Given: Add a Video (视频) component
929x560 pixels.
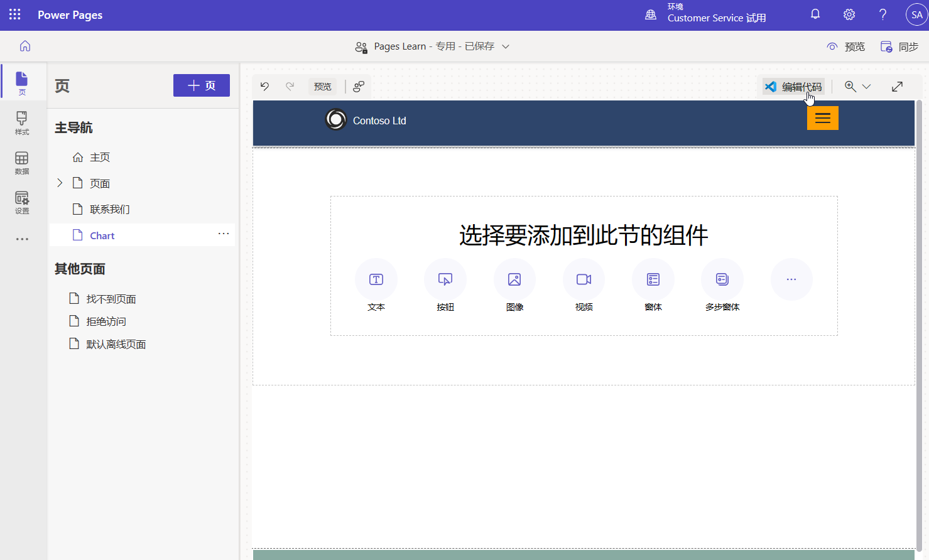Looking at the screenshot, I should tap(584, 279).
